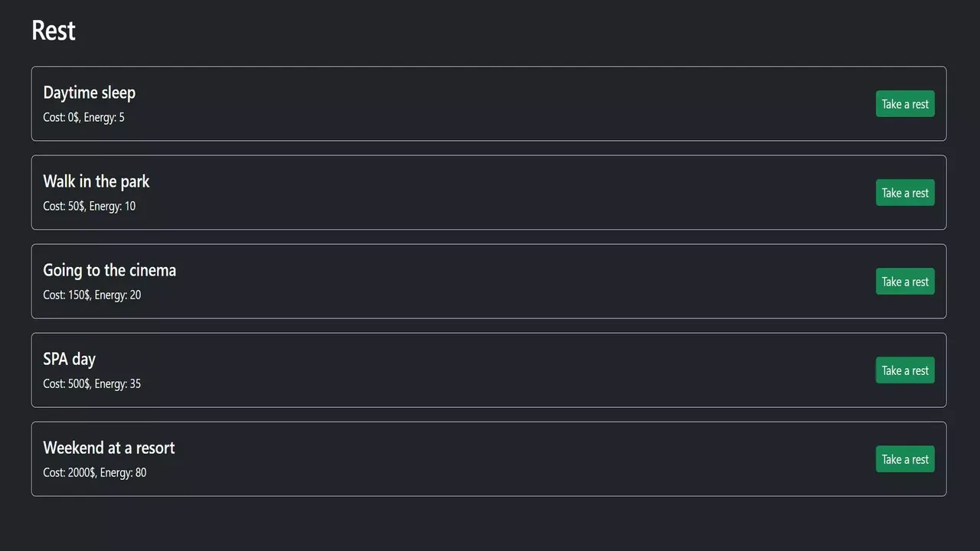980x551 pixels.
Task: Take a rest with Walk in the park
Action: pos(905,192)
